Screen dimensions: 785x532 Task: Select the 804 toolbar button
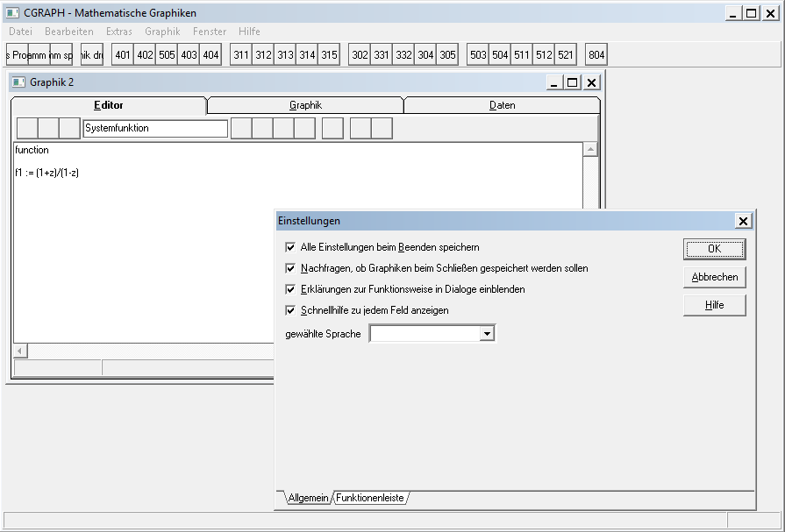(x=596, y=55)
